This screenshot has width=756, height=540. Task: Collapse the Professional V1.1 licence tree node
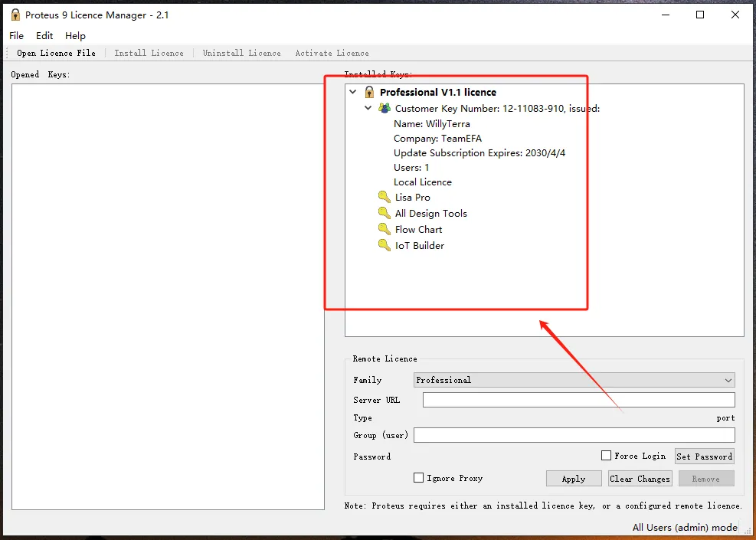pyautogui.click(x=353, y=92)
